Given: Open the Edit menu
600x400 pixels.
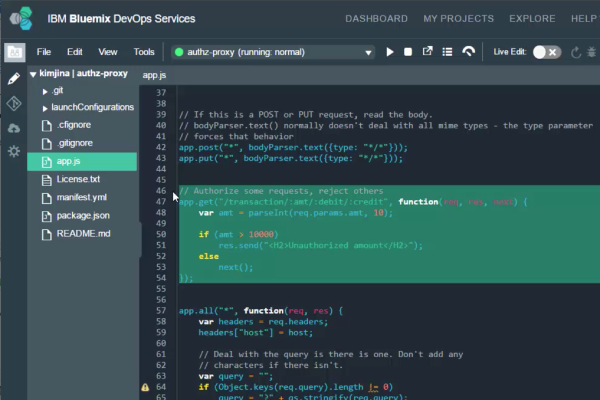Looking at the screenshot, I should point(75,52).
